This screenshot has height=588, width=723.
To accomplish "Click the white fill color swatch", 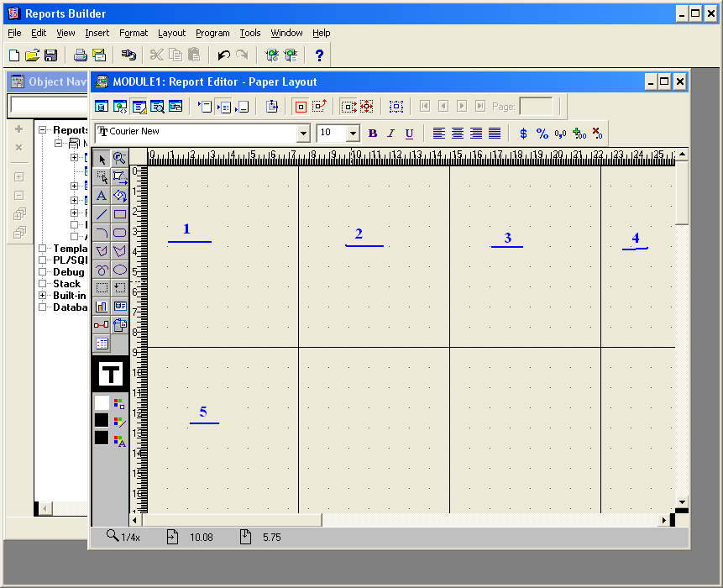I will click(x=102, y=402).
